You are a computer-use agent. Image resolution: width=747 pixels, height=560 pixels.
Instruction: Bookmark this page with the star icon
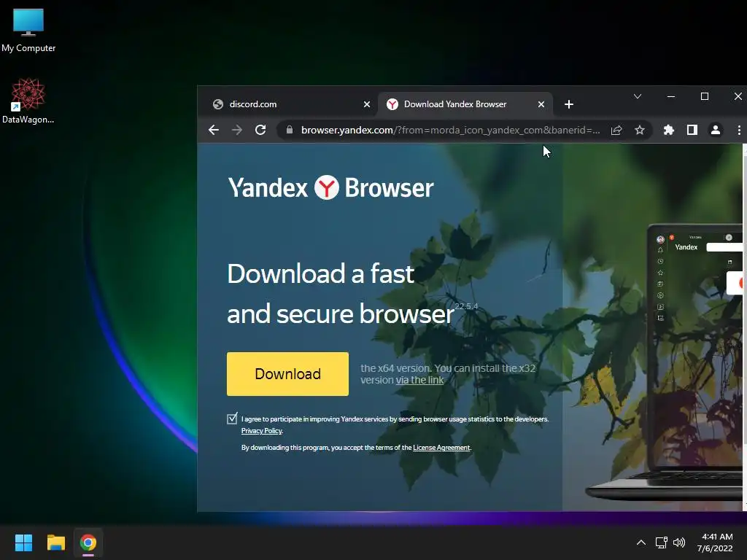click(640, 130)
